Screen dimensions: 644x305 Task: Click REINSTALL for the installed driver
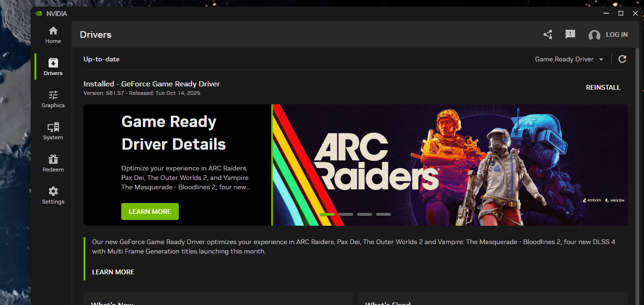pos(603,87)
